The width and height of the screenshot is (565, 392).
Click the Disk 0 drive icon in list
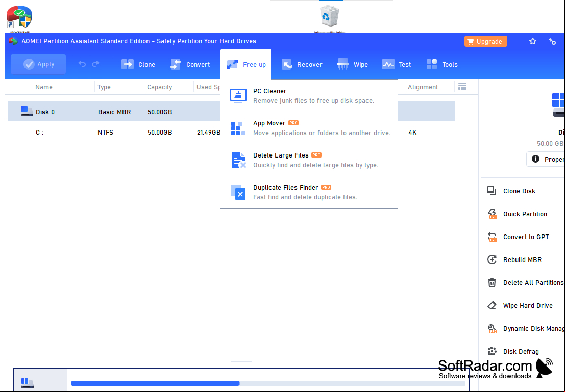(x=27, y=111)
